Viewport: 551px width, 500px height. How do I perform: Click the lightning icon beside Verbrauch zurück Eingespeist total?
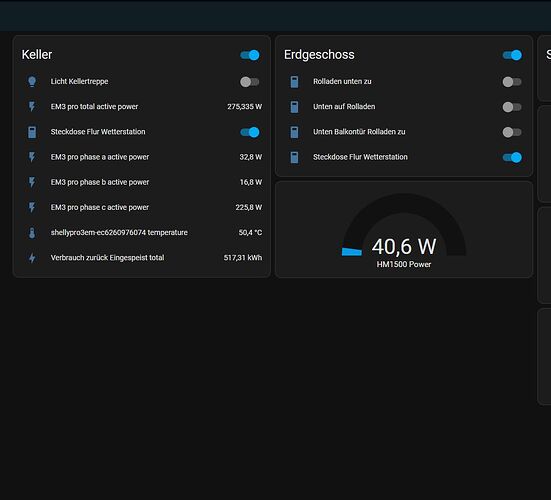pyautogui.click(x=32, y=258)
